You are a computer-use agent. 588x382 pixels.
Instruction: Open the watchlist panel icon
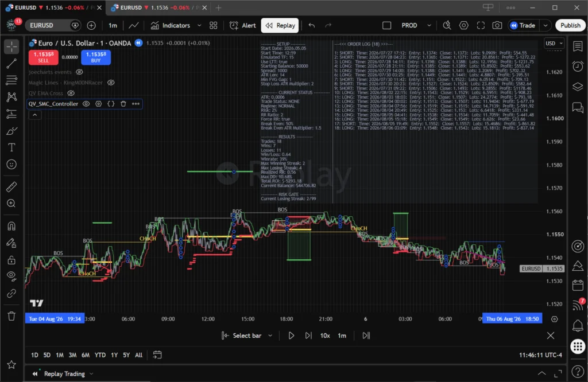[578, 46]
